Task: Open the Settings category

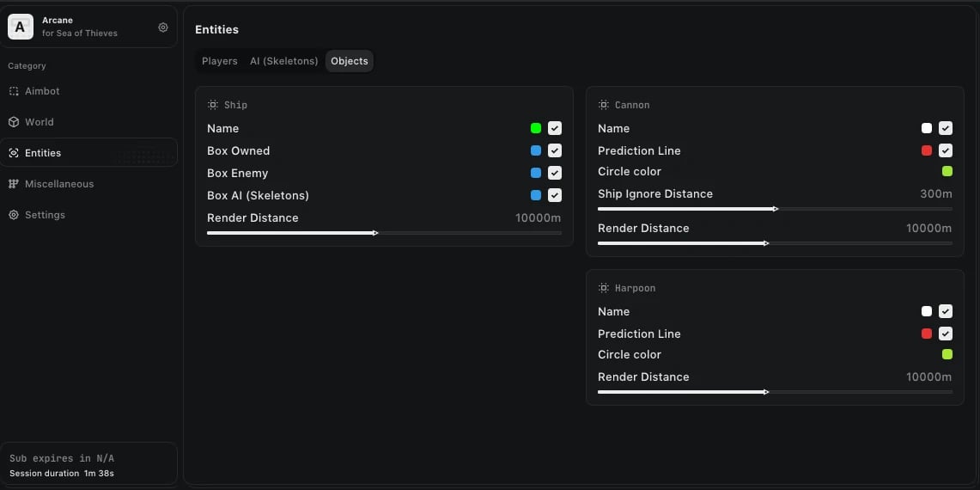Action: click(x=88, y=215)
